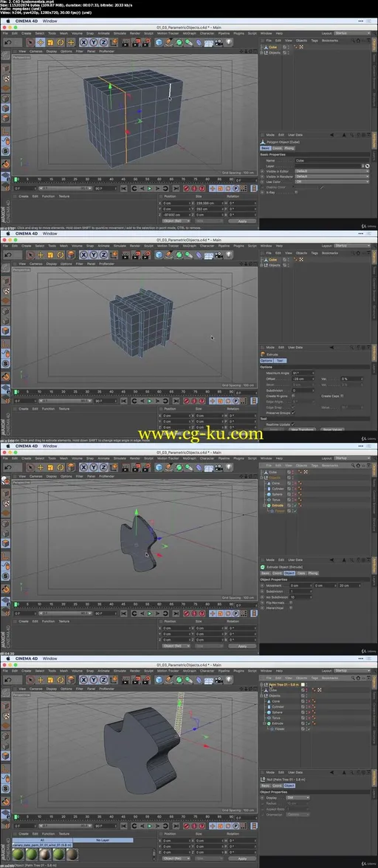Open the MoGraph menu in the Polygon Object frame

(190, 33)
